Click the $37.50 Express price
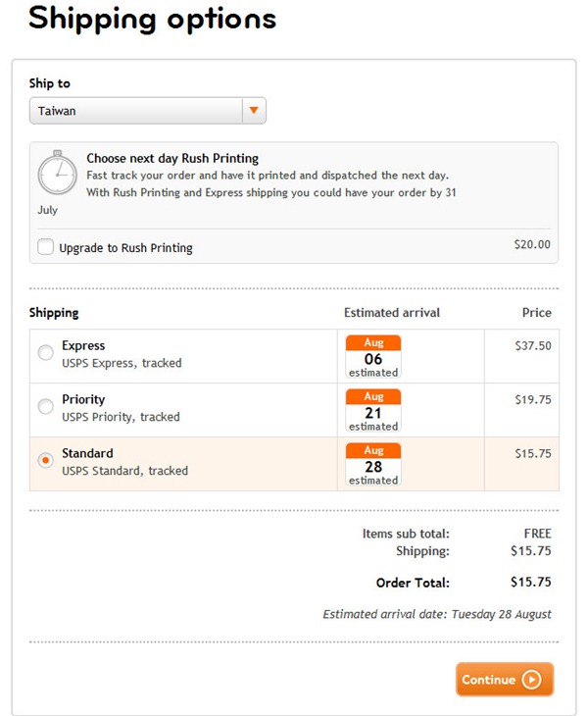Viewport: 588px width, 716px height. pyautogui.click(x=532, y=345)
